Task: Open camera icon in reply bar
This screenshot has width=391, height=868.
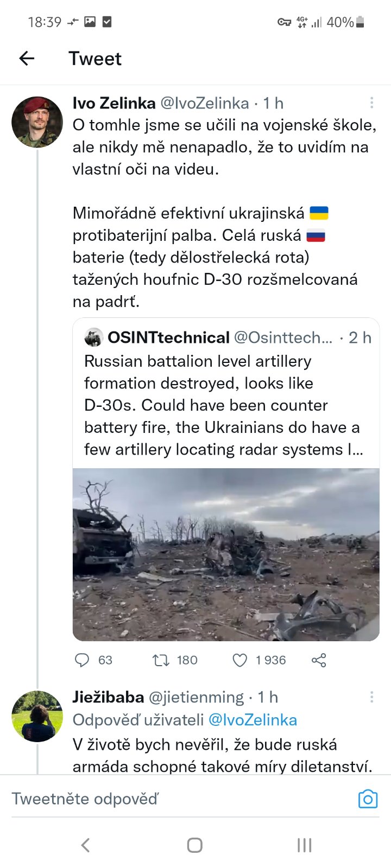Action: click(x=368, y=799)
